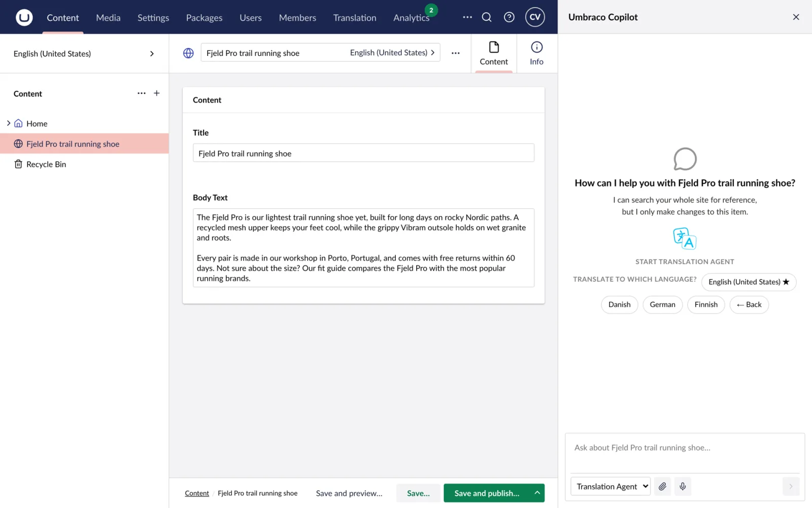Viewport: 812px width, 508px height.
Task: Open more sections ellipsis in top bar
Action: (x=467, y=17)
